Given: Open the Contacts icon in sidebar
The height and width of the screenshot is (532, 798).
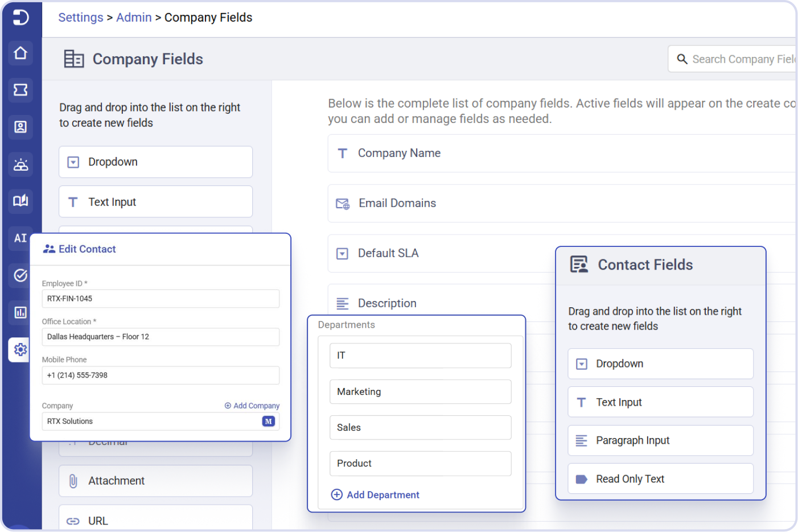Looking at the screenshot, I should click(20, 127).
